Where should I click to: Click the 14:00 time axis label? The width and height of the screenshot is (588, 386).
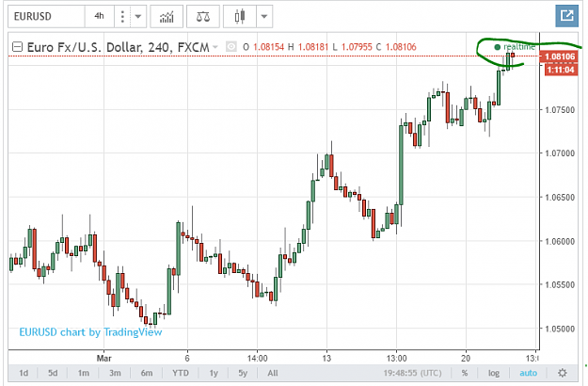coord(257,358)
